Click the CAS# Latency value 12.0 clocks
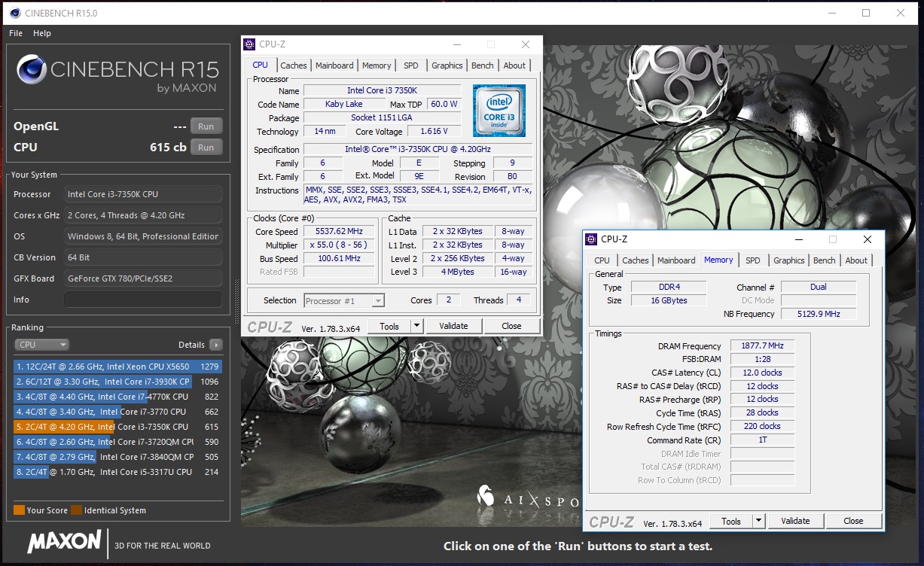The width and height of the screenshot is (924, 566). tap(762, 373)
